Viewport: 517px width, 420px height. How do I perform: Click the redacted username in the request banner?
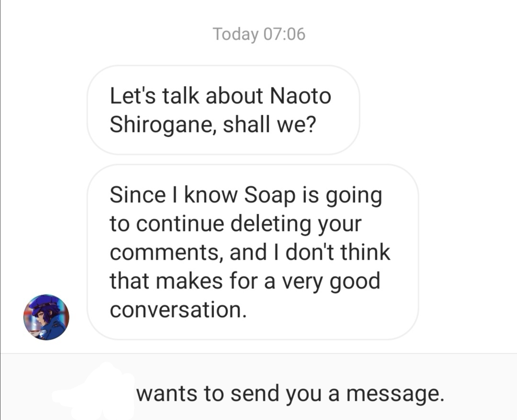click(94, 392)
